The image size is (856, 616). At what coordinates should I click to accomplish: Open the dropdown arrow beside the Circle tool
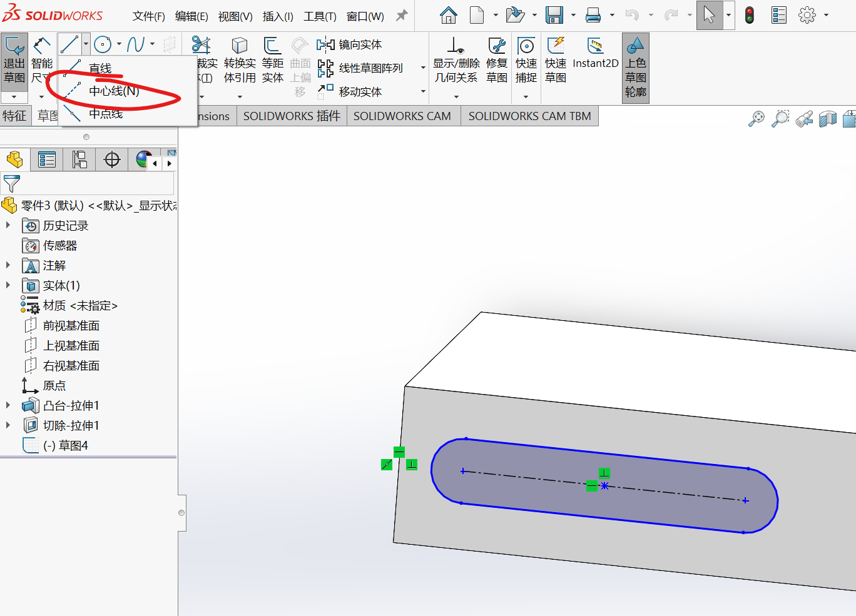coord(119,44)
